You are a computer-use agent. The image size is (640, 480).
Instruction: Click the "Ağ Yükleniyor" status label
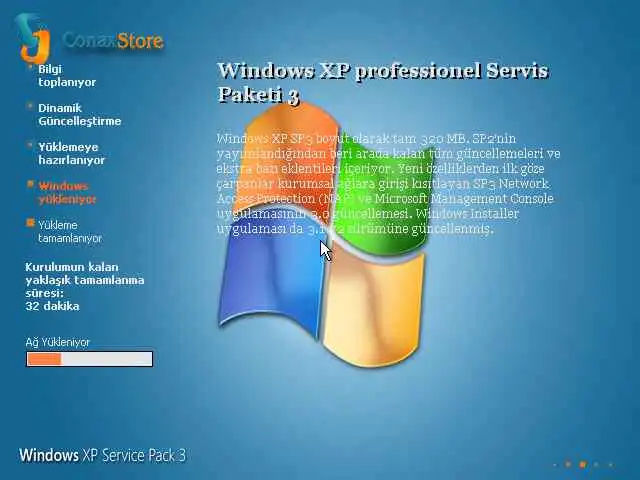58,342
